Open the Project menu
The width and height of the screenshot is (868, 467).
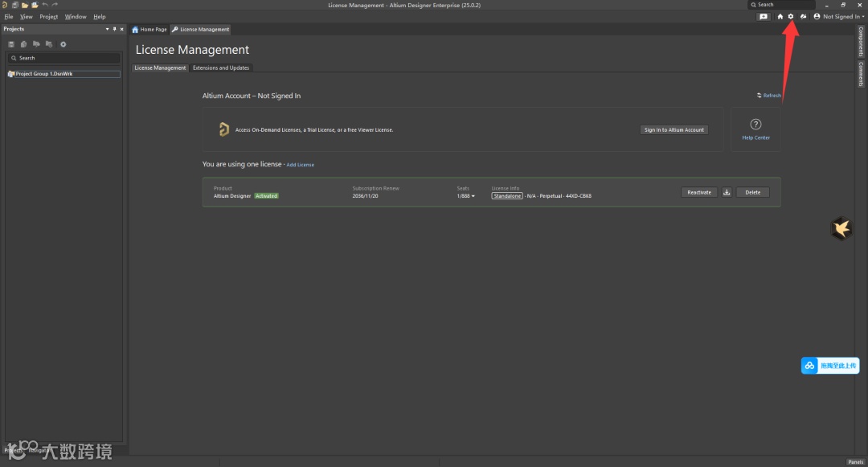pos(49,17)
